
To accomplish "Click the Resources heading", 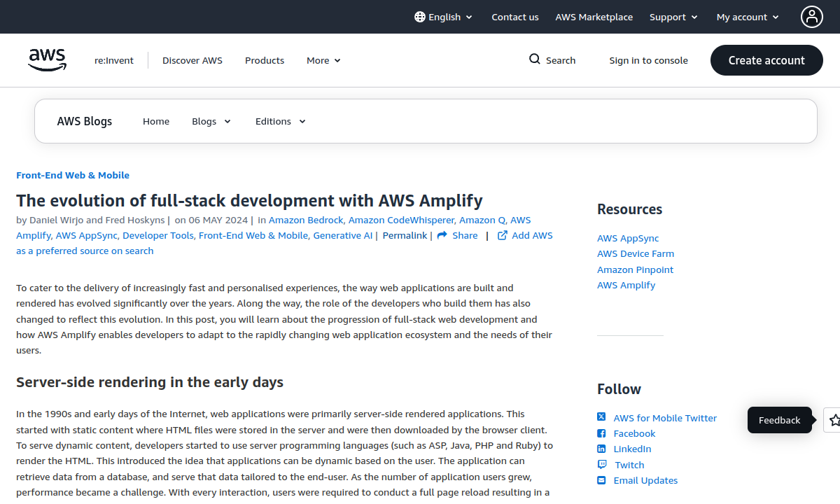I will click(629, 209).
